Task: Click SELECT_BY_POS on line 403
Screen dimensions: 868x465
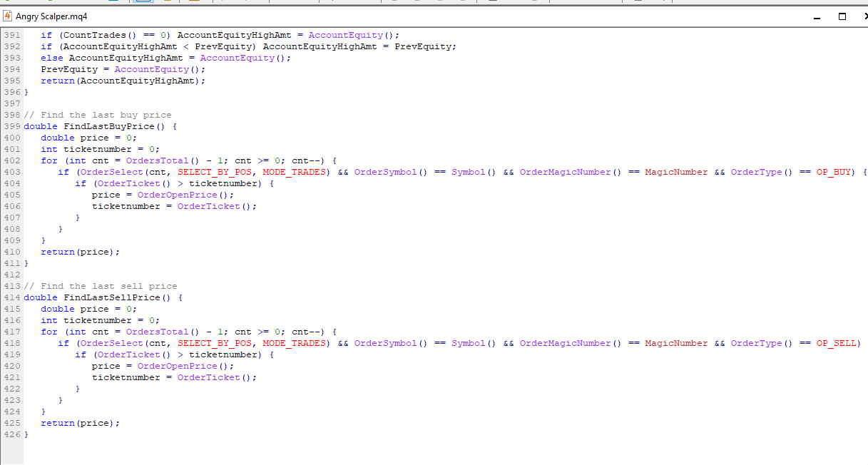Action: 214,172
